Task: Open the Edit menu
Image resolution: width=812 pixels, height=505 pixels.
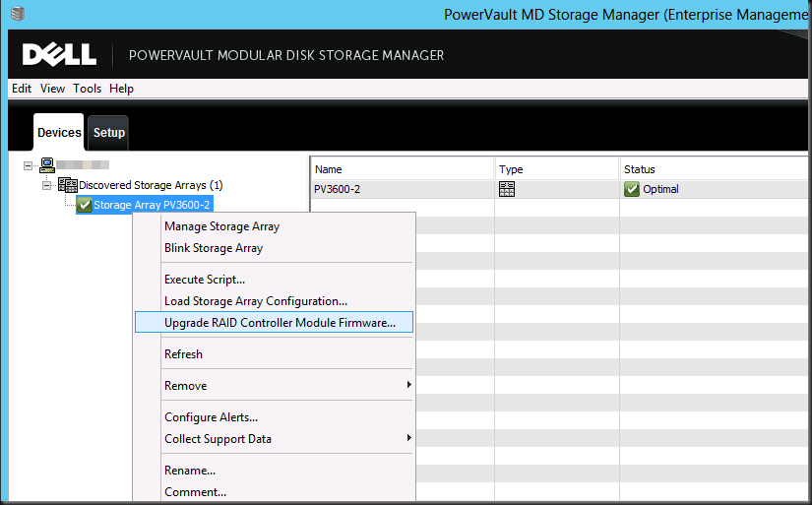Action: pos(22,89)
